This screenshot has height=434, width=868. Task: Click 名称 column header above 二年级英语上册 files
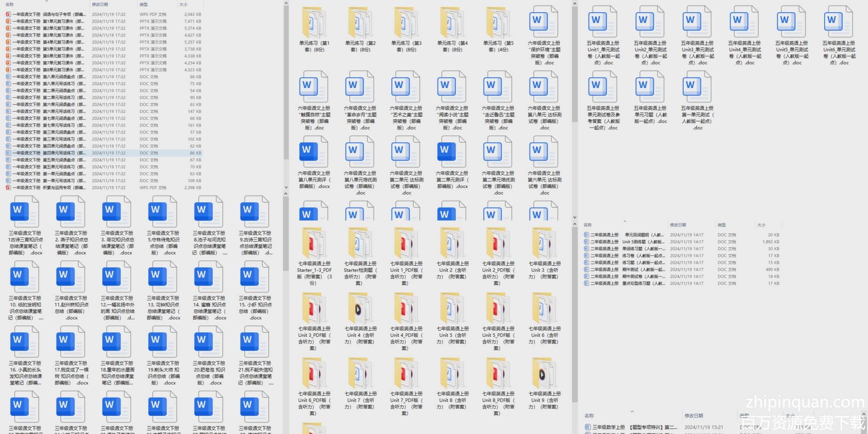point(588,225)
